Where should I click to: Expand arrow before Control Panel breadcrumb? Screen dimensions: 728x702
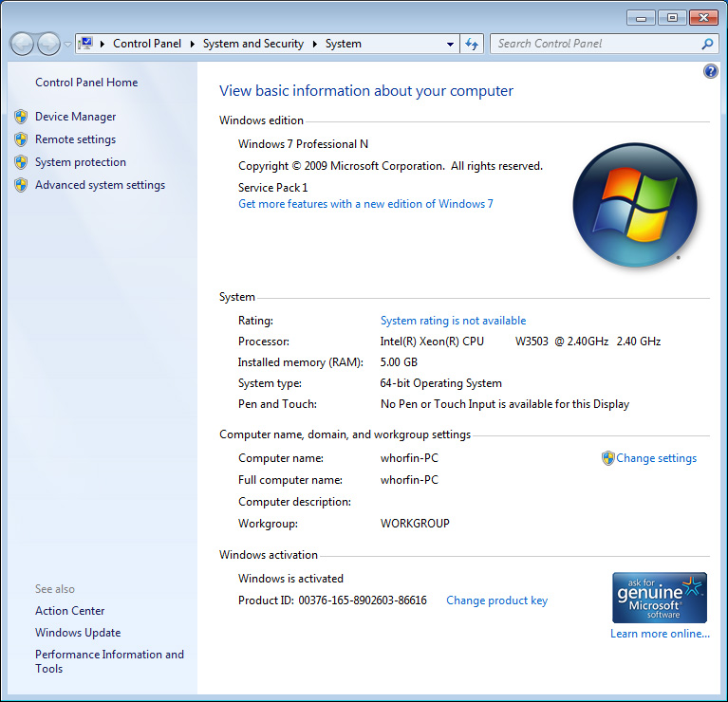103,44
